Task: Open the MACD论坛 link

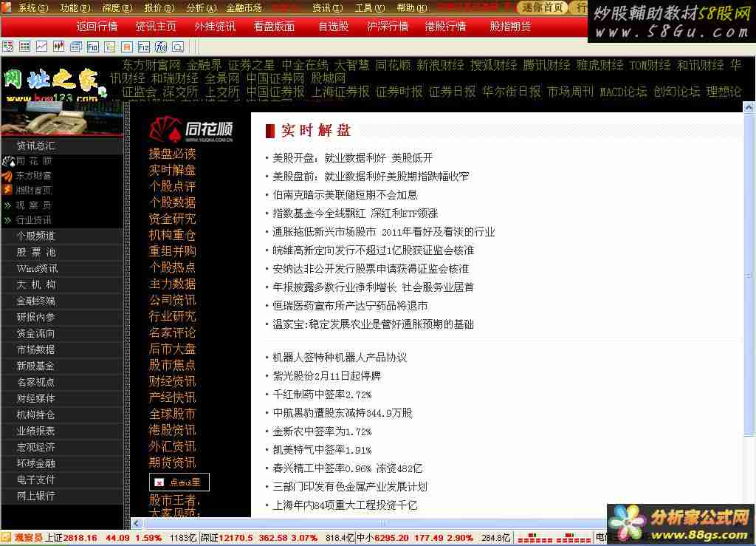Action: point(623,92)
